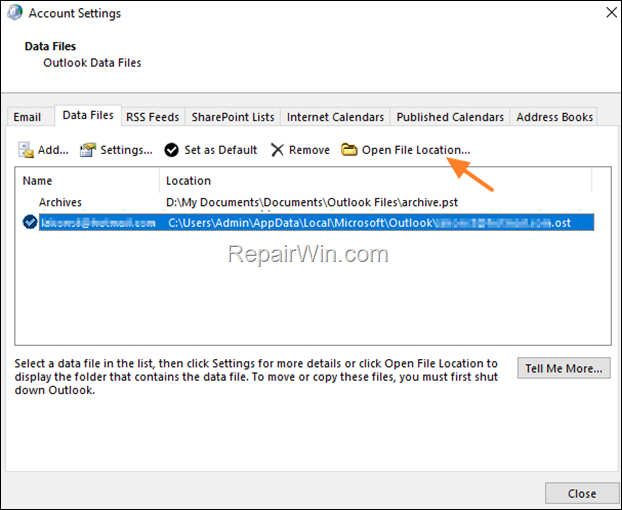Click the default checkmark icon beside the .ost row
The height and width of the screenshot is (510, 622).
[x=30, y=222]
